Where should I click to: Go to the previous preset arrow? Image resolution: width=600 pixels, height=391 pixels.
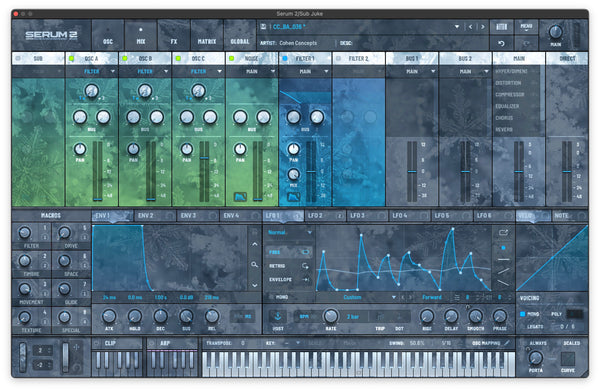click(x=470, y=27)
